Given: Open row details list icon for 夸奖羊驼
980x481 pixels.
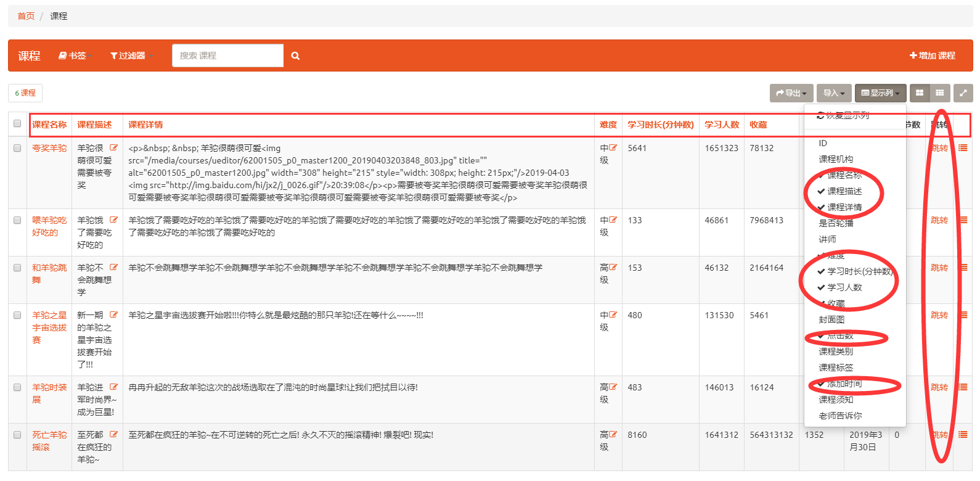Looking at the screenshot, I should 963,148.
